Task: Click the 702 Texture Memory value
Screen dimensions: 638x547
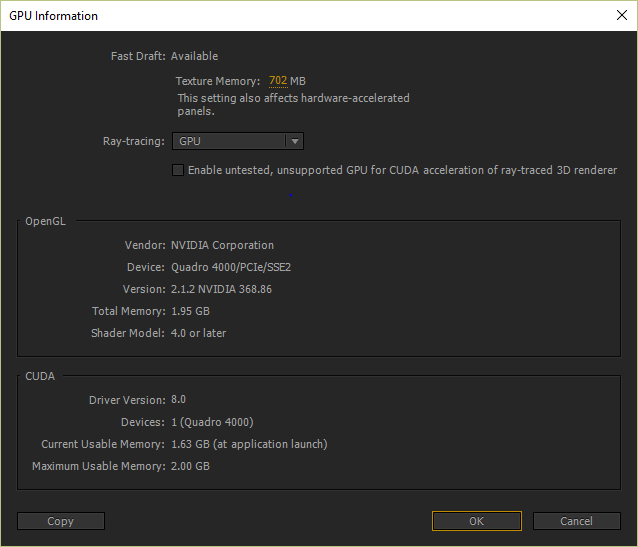Action: pyautogui.click(x=278, y=81)
